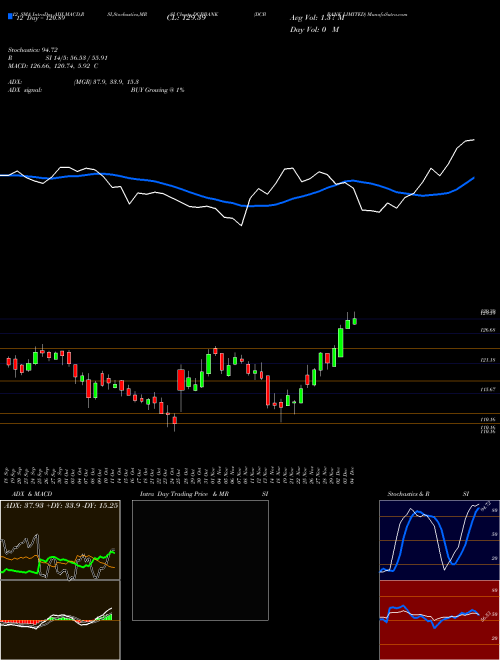The image size is (500, 660).
Task: Select the 'ADX: 37.93 +DY: 33.9 -DY: 15.25' header
Action: pos(61,505)
